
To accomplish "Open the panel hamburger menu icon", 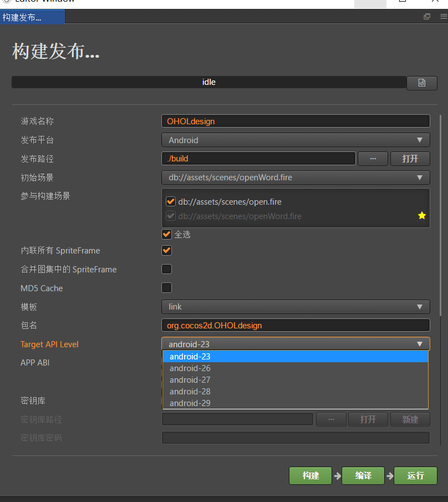I will click(444, 17).
